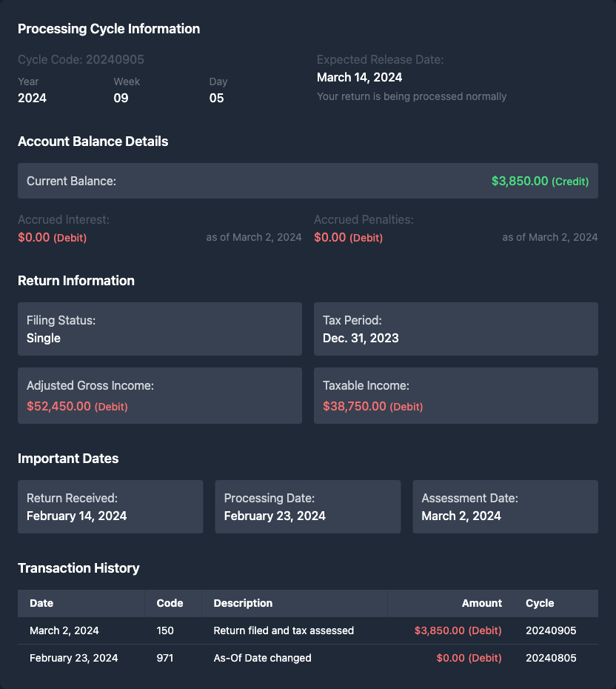Click the Tax Period card

click(x=455, y=329)
